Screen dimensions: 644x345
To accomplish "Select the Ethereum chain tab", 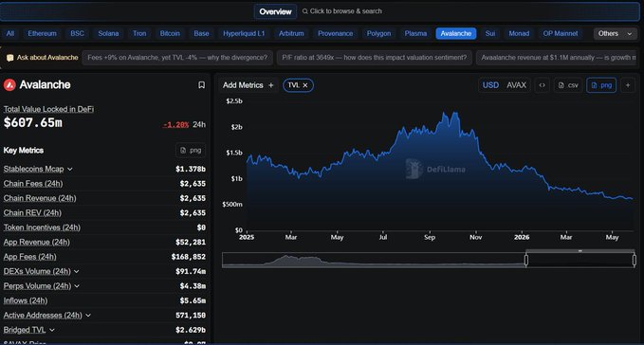I will [43, 33].
